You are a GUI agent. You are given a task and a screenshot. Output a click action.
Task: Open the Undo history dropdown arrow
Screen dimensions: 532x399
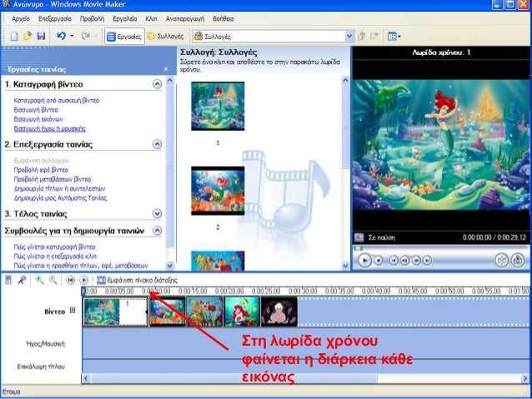pos(72,36)
